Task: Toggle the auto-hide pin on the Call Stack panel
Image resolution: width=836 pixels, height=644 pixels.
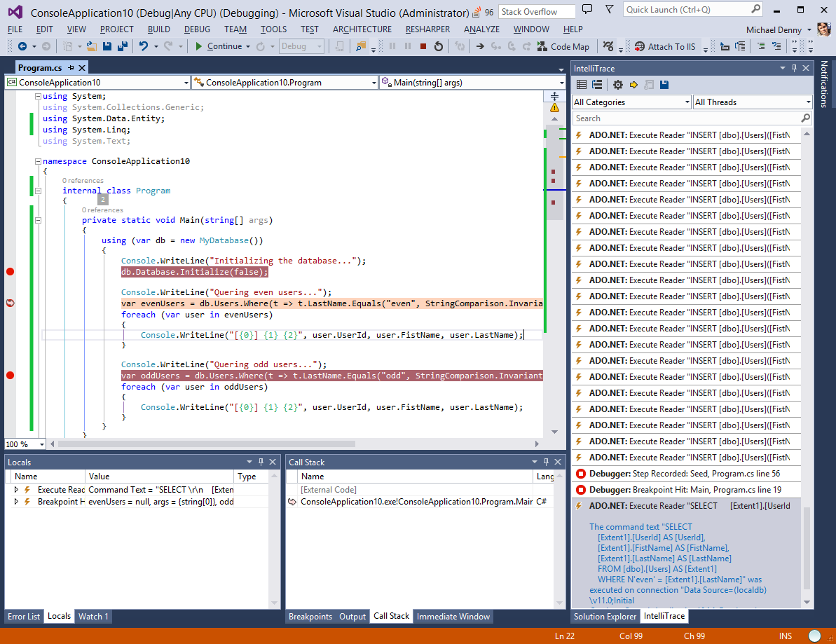Action: coord(546,462)
